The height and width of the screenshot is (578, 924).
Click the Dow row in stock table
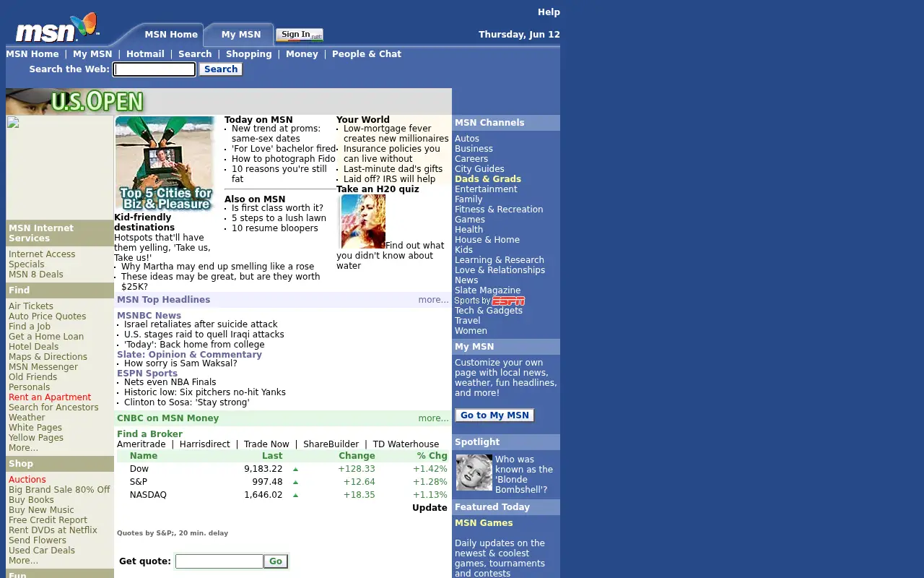[x=282, y=469]
